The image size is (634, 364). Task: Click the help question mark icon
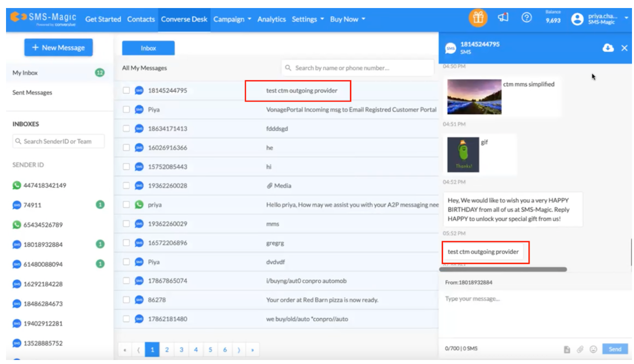tap(526, 18)
